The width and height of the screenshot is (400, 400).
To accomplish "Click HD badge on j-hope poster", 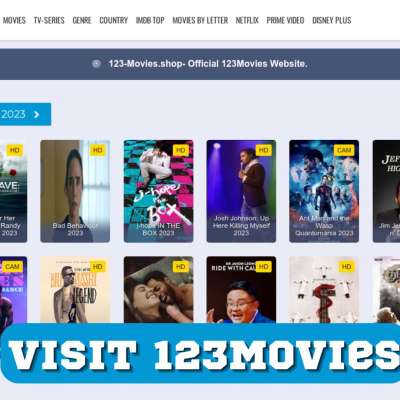I will 181,150.
